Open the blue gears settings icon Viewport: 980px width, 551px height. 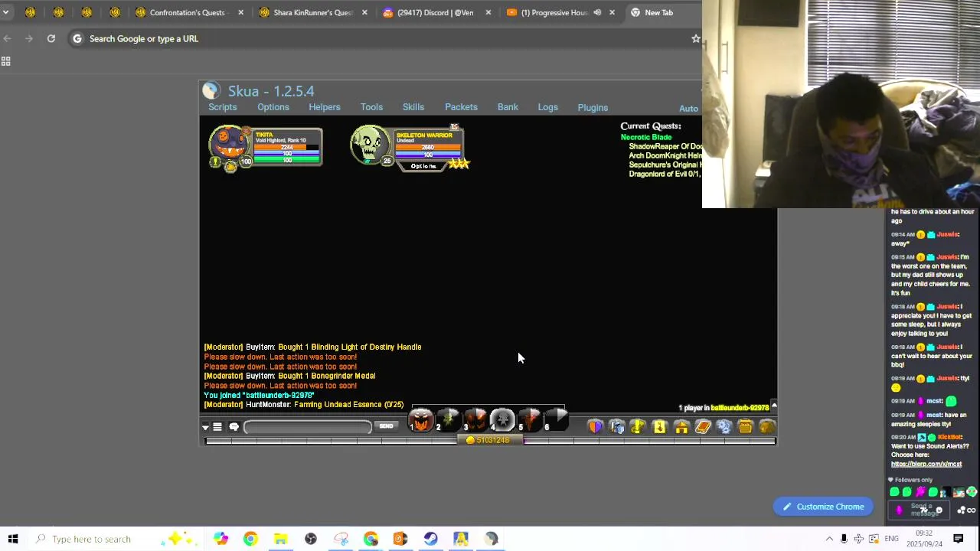[724, 426]
